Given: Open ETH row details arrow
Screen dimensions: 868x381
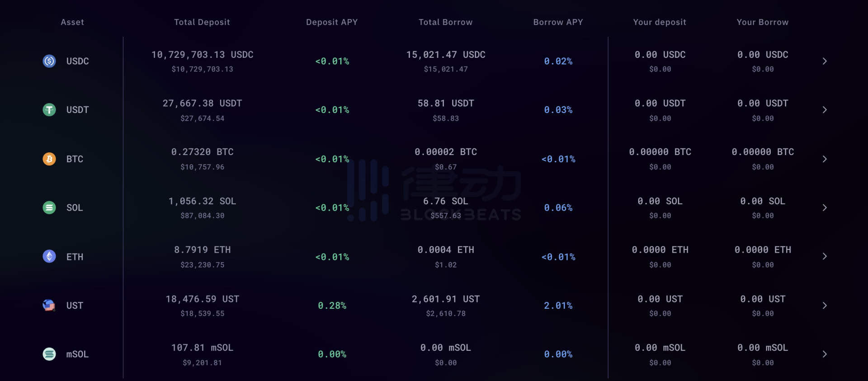Looking at the screenshot, I should coord(825,256).
